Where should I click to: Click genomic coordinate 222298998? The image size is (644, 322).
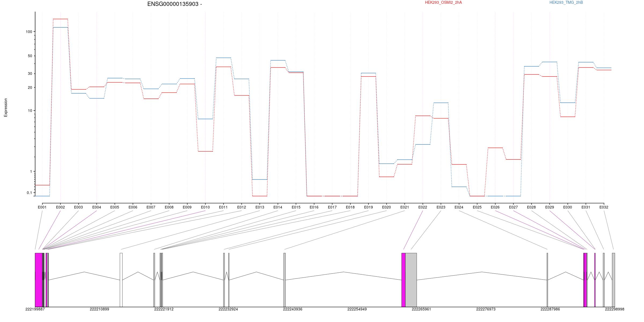pos(615,309)
